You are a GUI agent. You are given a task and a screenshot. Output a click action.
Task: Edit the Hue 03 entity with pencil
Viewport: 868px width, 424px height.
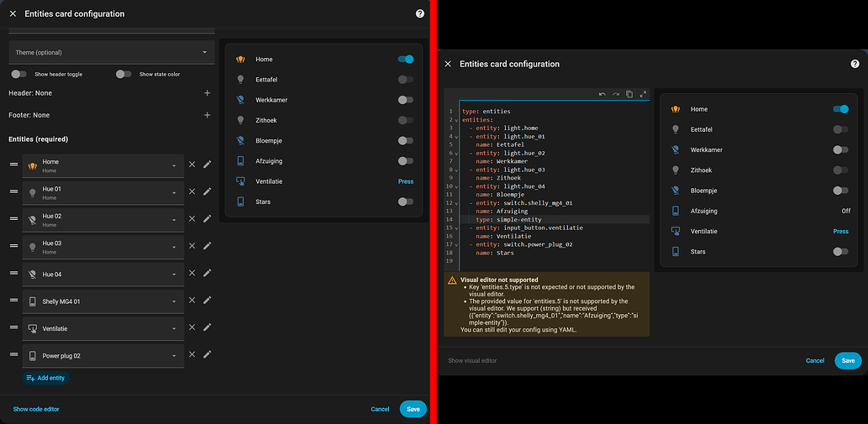click(207, 245)
